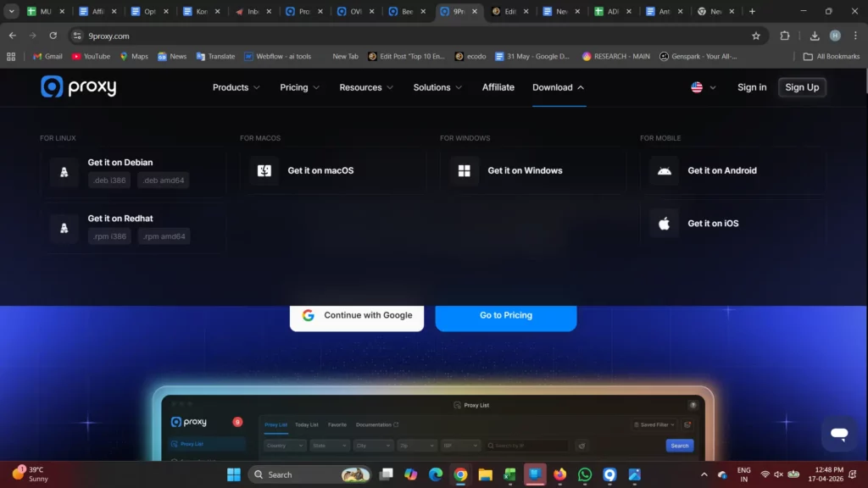Collapse the Download menu
868x488 pixels.
558,87
